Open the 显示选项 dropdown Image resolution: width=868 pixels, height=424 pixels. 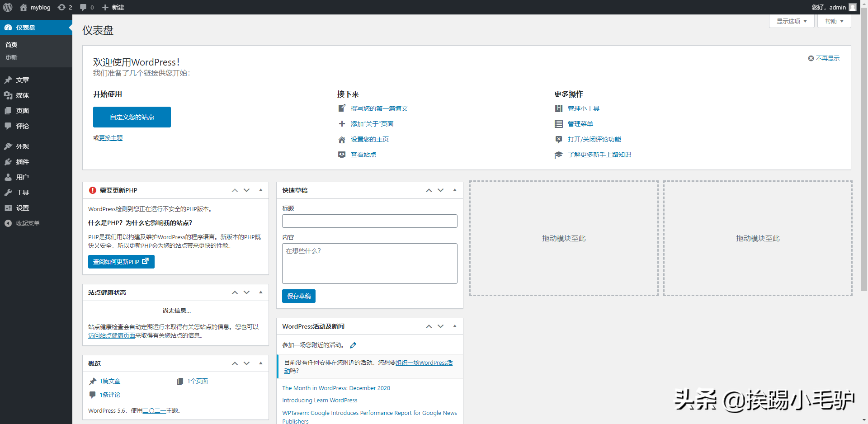[x=792, y=21]
